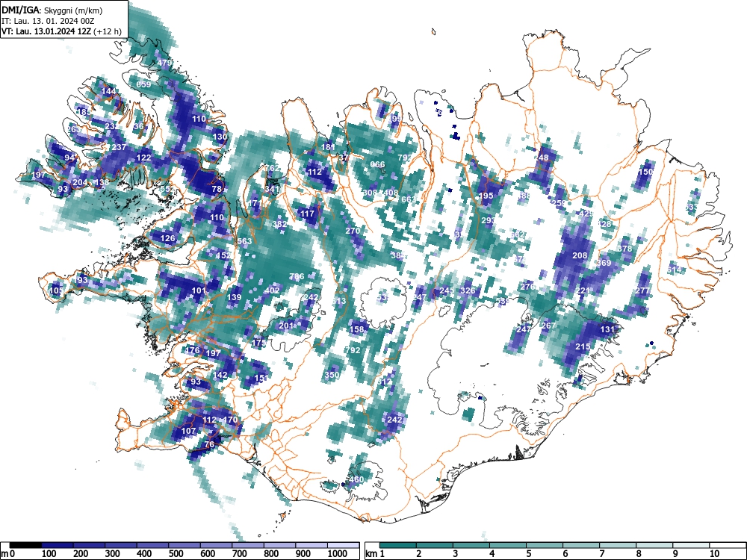Click the visibility value 105
Viewport: 747px width, 560px height.
(56, 290)
